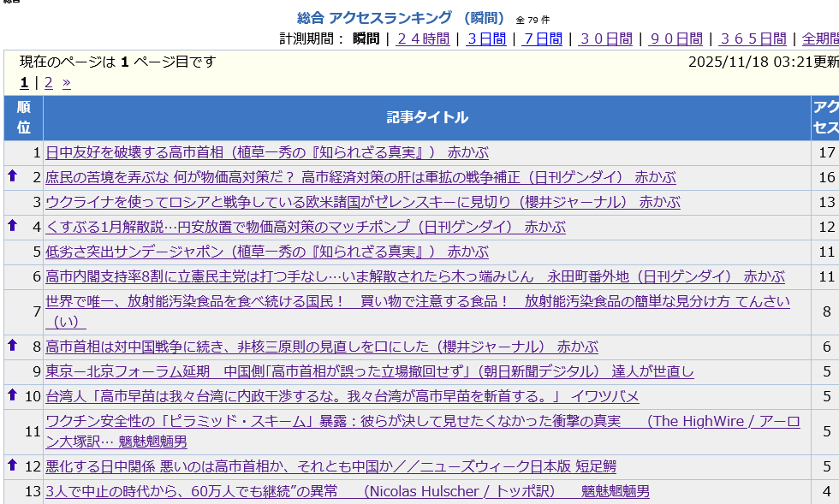Go to page 2 of the ranking
The width and height of the screenshot is (839, 504).
tap(49, 83)
